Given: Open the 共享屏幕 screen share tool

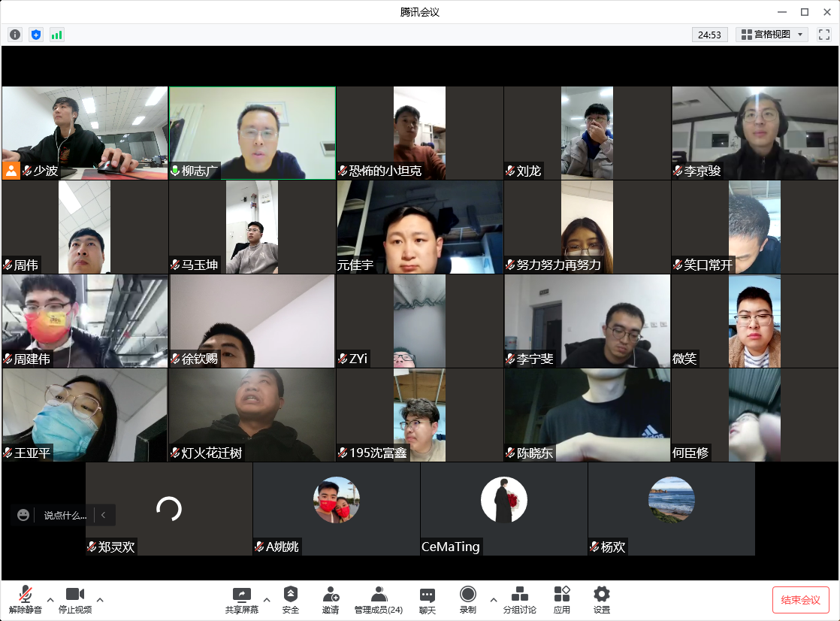Looking at the screenshot, I should coord(241,601).
